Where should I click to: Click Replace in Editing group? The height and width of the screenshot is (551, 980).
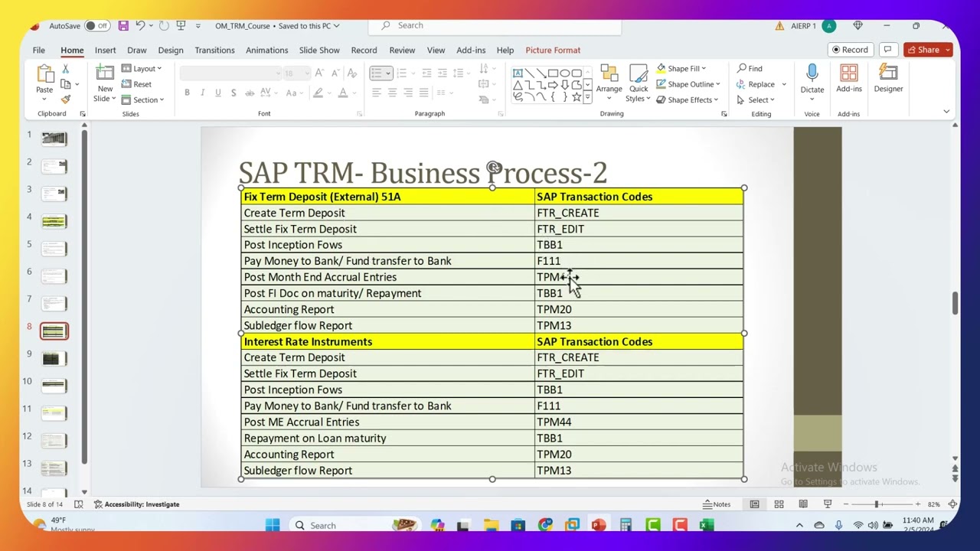click(x=756, y=84)
